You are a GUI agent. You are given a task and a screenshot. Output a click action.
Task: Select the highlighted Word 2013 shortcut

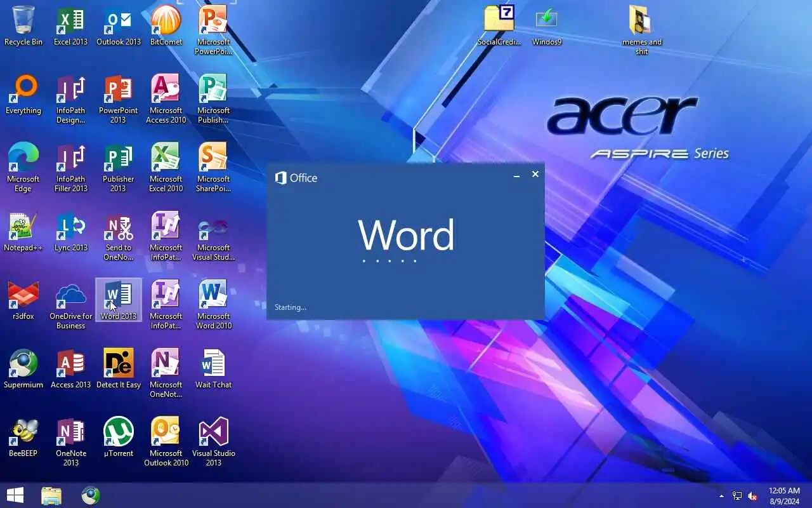click(x=119, y=300)
